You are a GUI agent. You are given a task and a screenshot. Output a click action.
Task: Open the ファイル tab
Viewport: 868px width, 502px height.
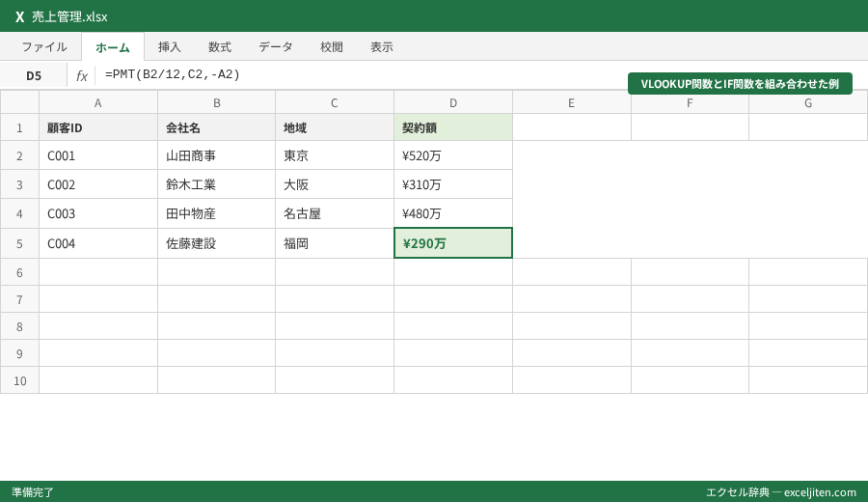click(x=44, y=47)
